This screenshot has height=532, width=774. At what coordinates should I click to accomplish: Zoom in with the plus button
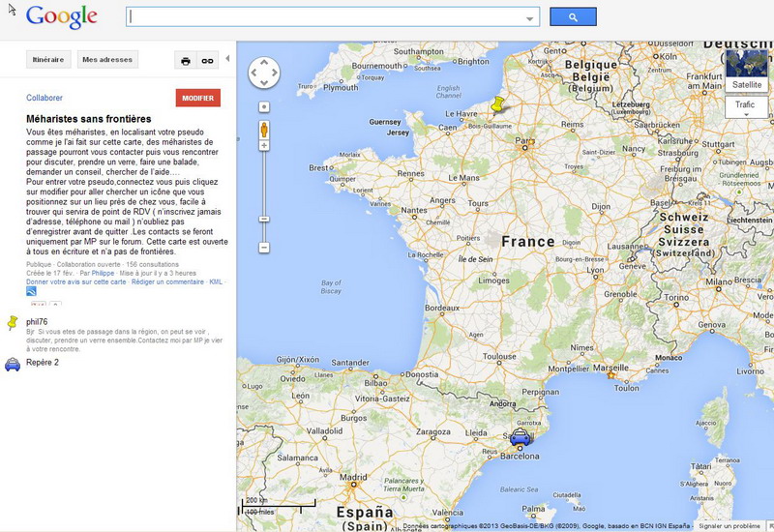(x=264, y=146)
